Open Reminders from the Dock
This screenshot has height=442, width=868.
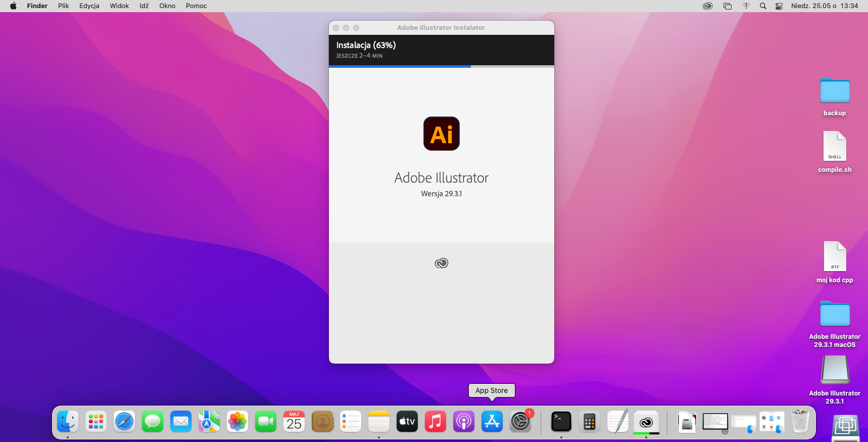[351, 421]
